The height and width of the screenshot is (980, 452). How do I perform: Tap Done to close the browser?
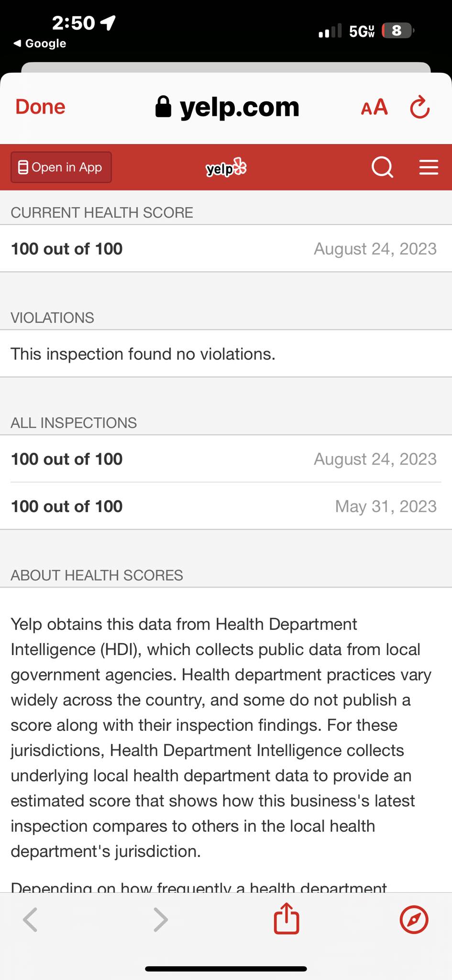pos(40,107)
